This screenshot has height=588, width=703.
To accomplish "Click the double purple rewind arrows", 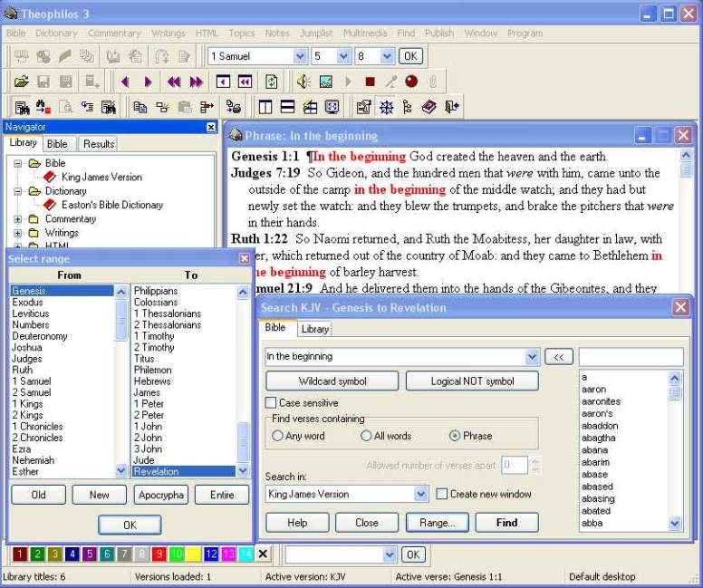I will pos(174,82).
